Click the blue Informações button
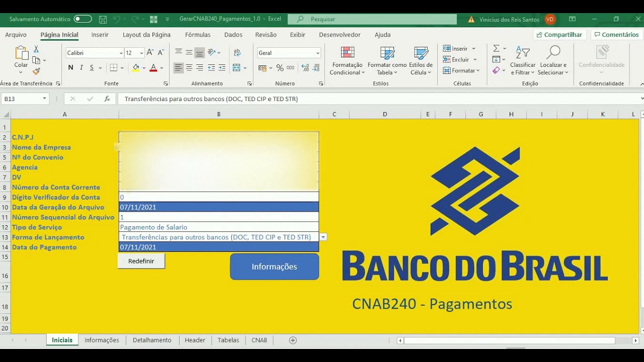Screen dimensions: 644x362 (274, 266)
